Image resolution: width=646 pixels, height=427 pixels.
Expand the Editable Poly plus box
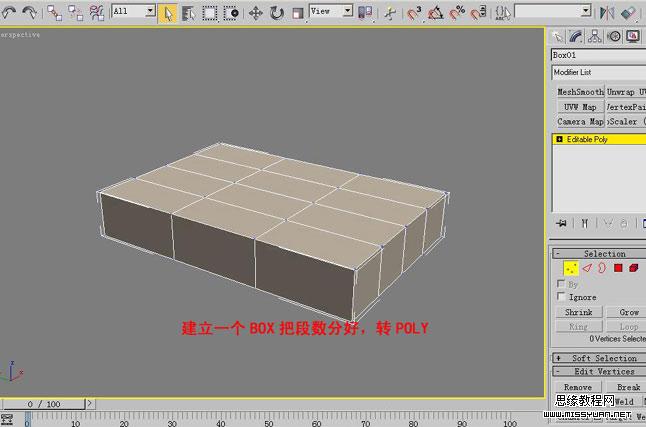tap(559, 139)
